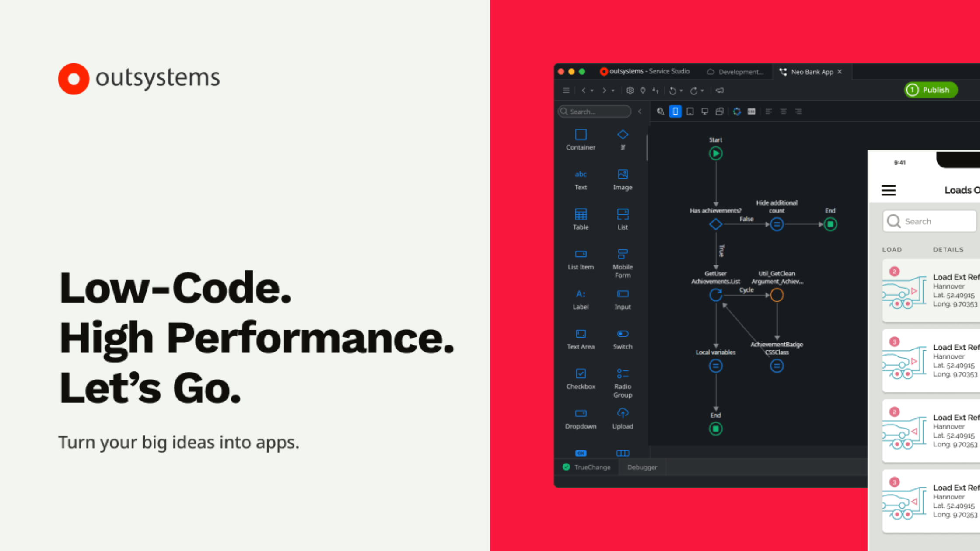Enable the If condition node
Screen dimensions: 980x551
[x=621, y=139]
